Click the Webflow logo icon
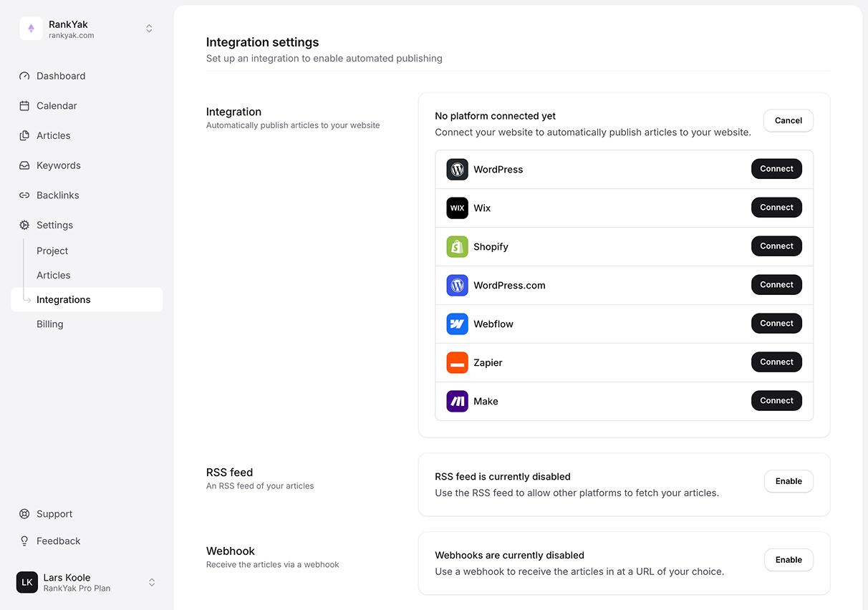The width and height of the screenshot is (868, 610). point(457,324)
